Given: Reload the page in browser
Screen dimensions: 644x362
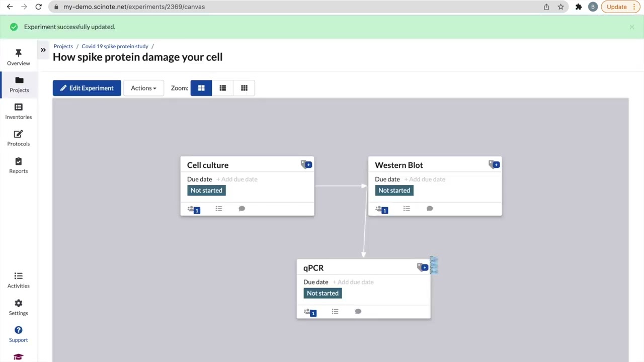Looking at the screenshot, I should coord(38,7).
